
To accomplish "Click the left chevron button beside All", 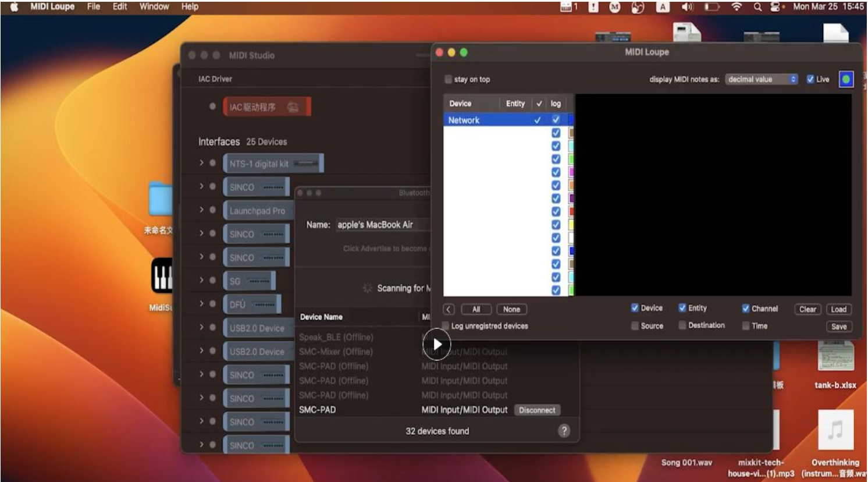I will (449, 309).
